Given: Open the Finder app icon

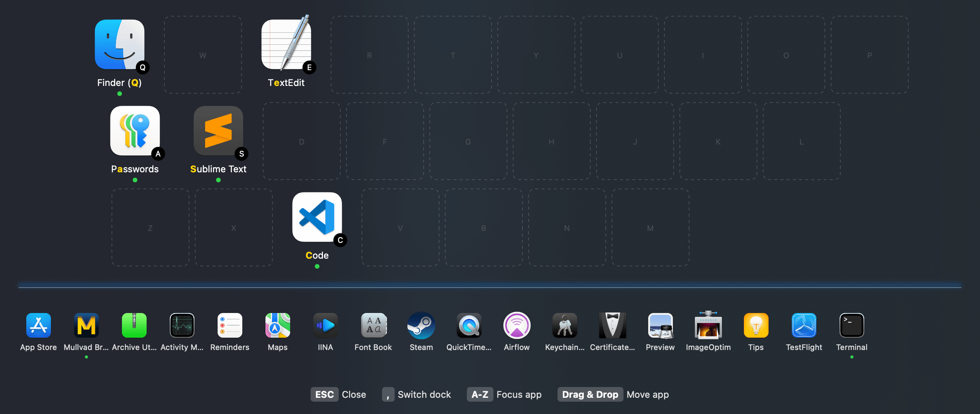Looking at the screenshot, I should pyautogui.click(x=120, y=45).
